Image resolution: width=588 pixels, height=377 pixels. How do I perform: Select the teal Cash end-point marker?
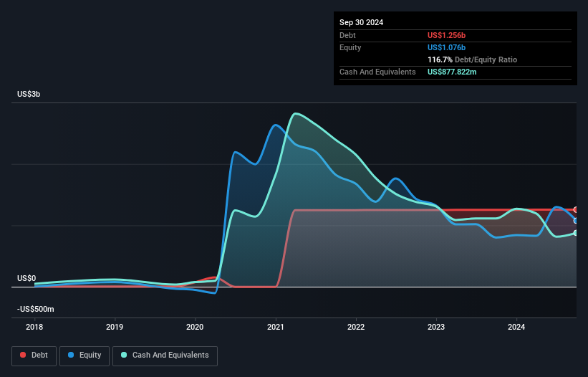click(576, 233)
